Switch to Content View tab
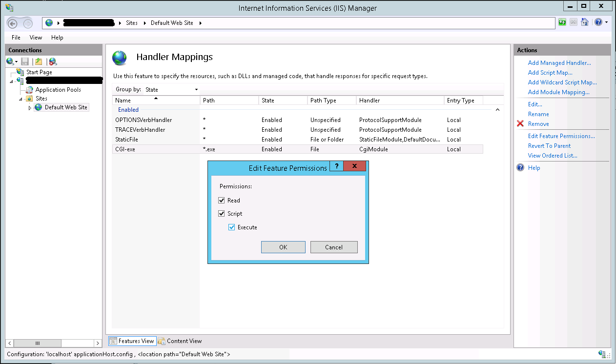Image resolution: width=616 pixels, height=364 pixels. click(x=180, y=341)
